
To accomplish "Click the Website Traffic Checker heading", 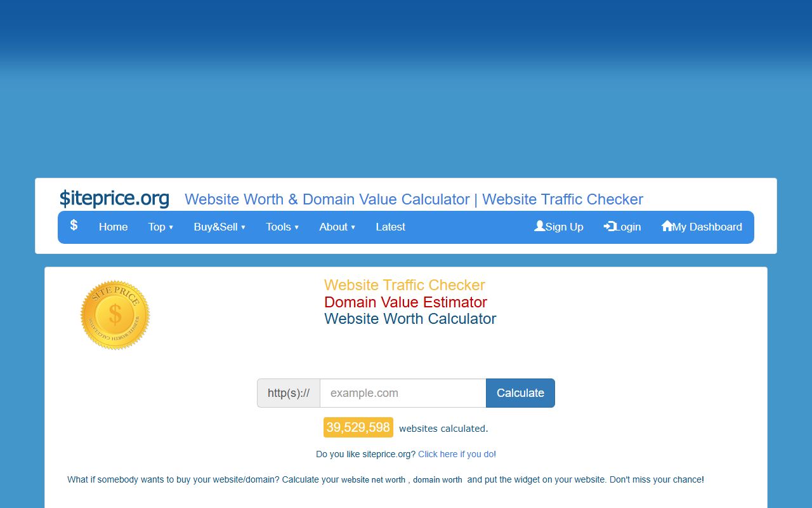I will click(405, 285).
